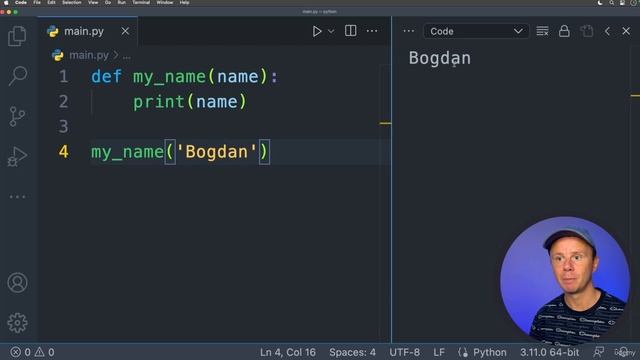This screenshot has height=360, width=640.
Task: Change end of line sequence LF
Action: [439, 352]
